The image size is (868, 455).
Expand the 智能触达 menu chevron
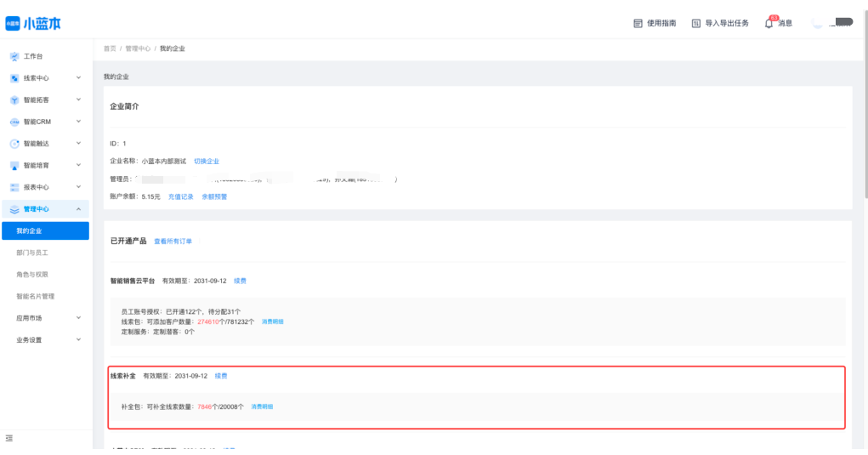(78, 144)
